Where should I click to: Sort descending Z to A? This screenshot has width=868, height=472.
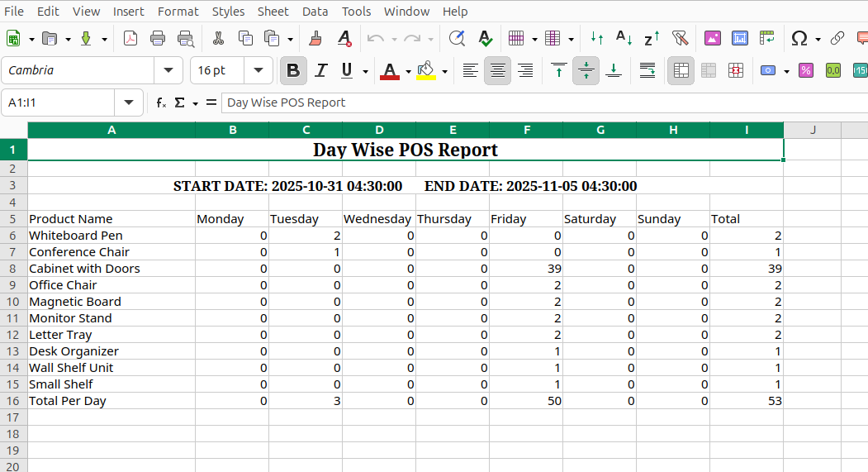tap(652, 39)
